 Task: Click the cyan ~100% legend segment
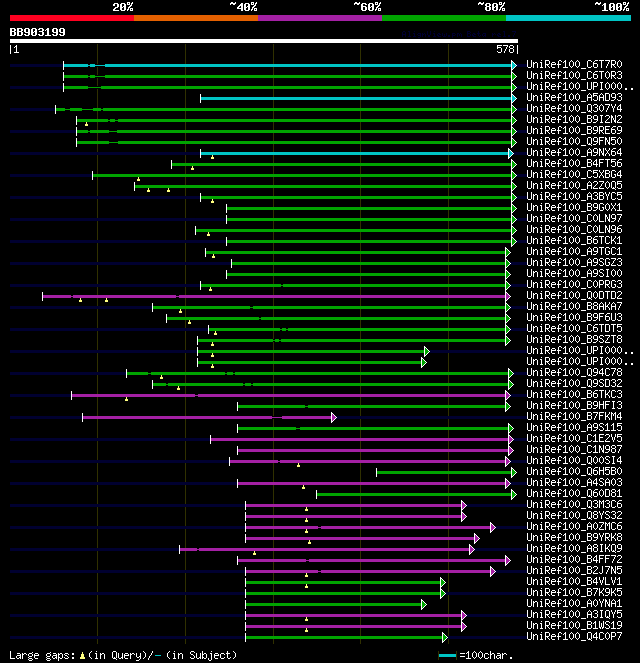[568, 18]
